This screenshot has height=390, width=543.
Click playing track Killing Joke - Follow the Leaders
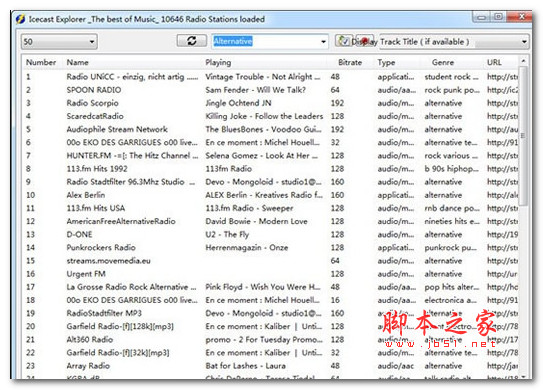point(264,116)
